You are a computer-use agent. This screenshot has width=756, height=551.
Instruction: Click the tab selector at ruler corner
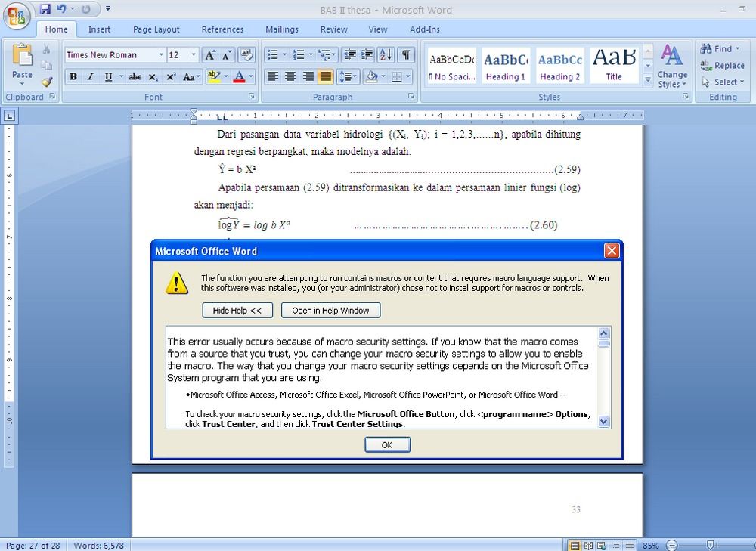10,115
